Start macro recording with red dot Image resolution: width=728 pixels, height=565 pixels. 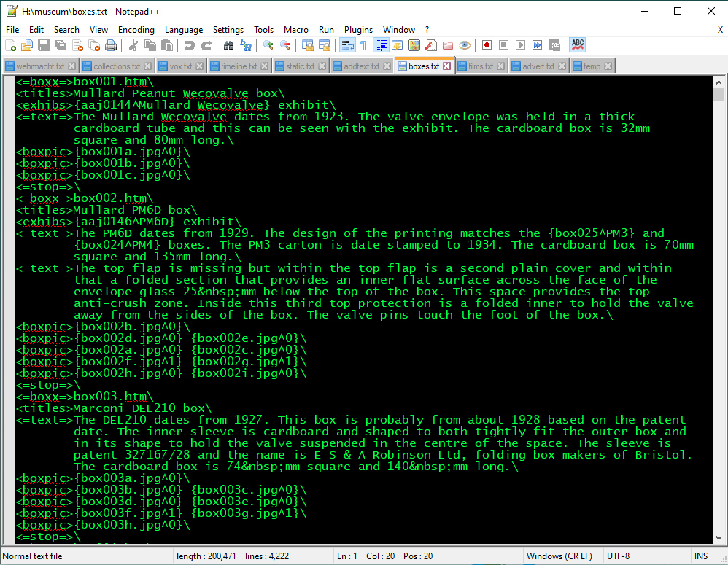point(487,45)
